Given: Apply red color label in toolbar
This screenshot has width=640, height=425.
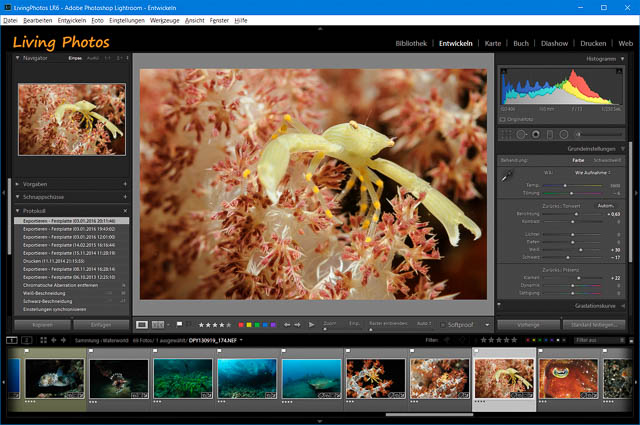Looking at the screenshot, I should pyautogui.click(x=241, y=325).
